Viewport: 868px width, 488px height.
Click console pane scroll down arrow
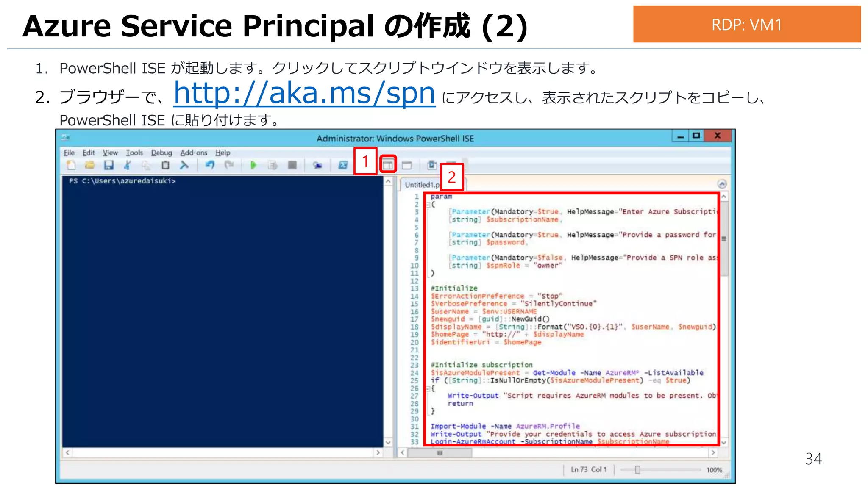[x=388, y=442]
